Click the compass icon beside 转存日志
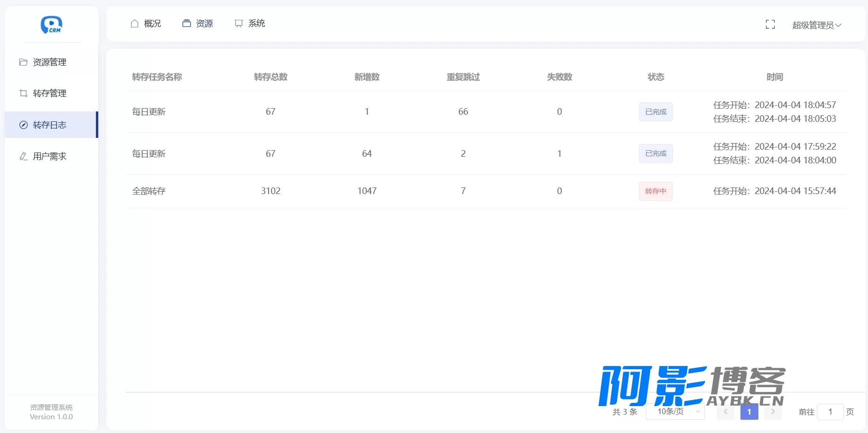 pyautogui.click(x=23, y=125)
